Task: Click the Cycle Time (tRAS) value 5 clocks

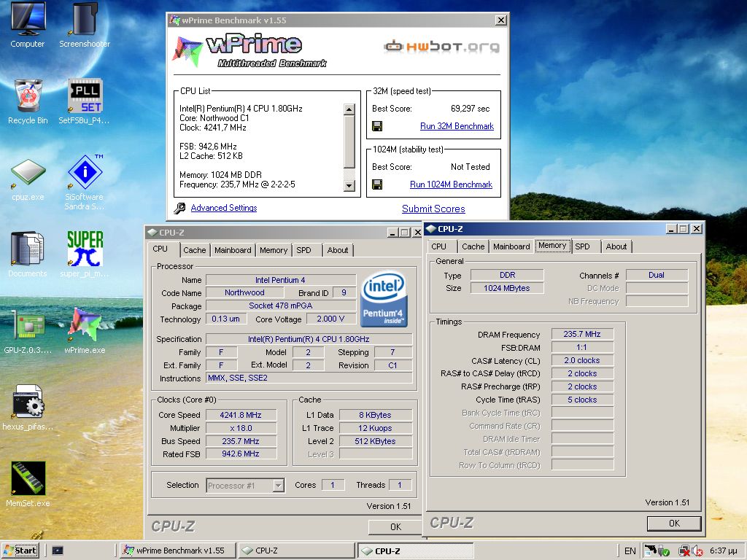Action: click(x=582, y=400)
